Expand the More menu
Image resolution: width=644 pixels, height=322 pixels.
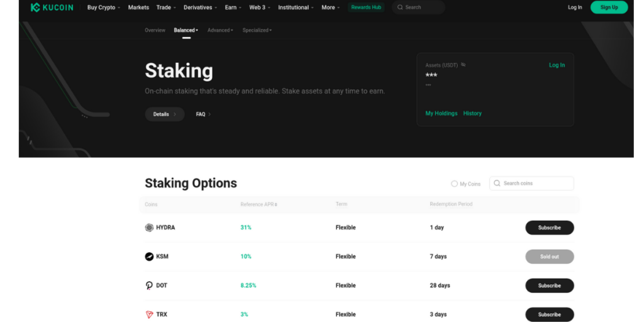pos(331,8)
